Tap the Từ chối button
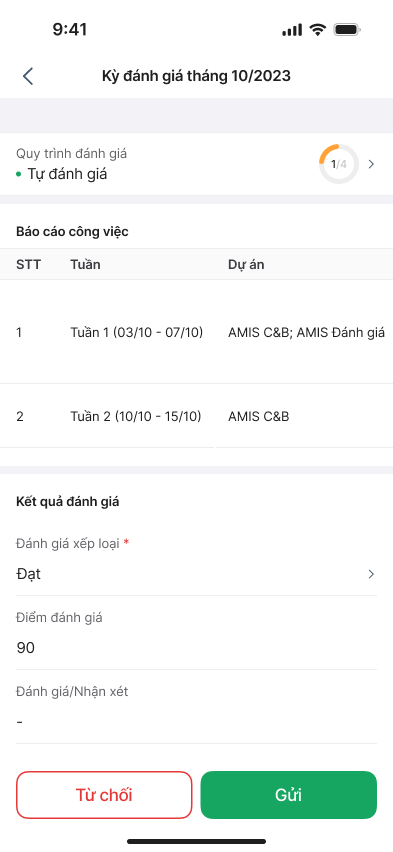The image size is (393, 852). (x=104, y=795)
